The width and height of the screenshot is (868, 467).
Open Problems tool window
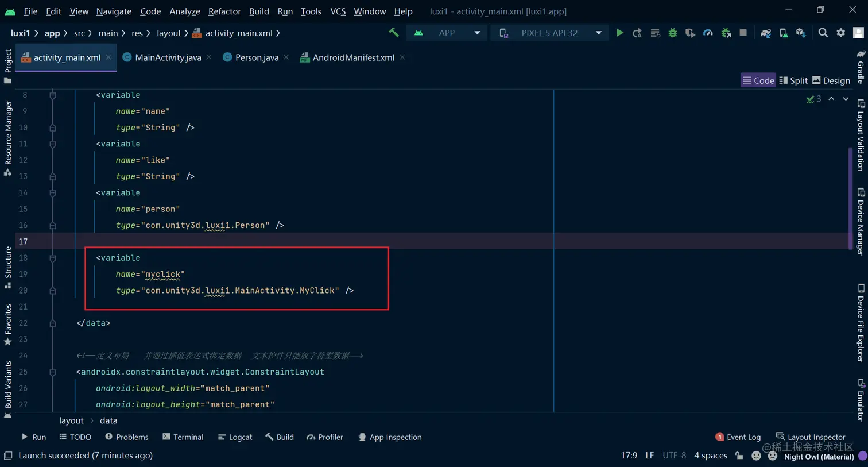point(127,437)
